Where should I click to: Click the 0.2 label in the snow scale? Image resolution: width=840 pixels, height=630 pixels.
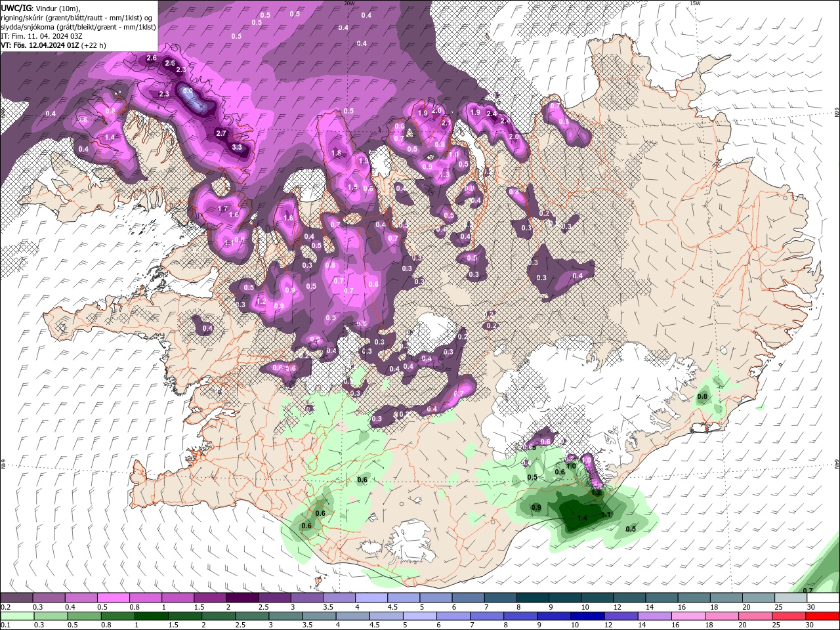(x=7, y=607)
